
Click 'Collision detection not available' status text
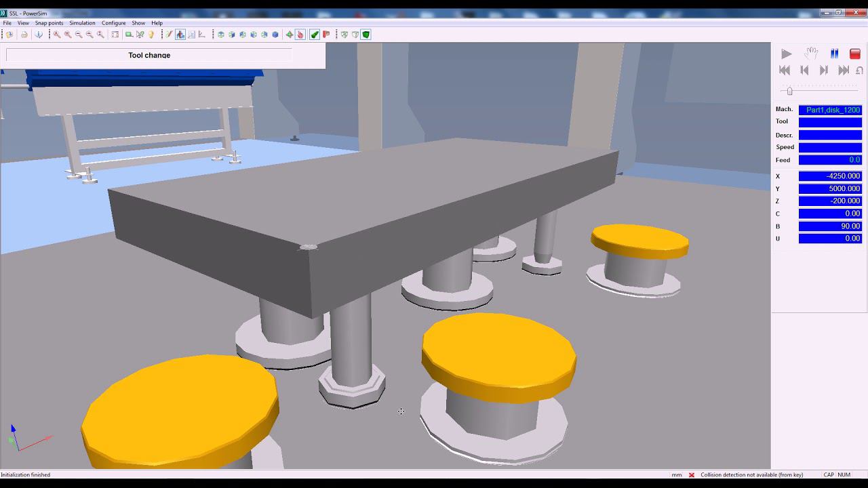(x=751, y=475)
